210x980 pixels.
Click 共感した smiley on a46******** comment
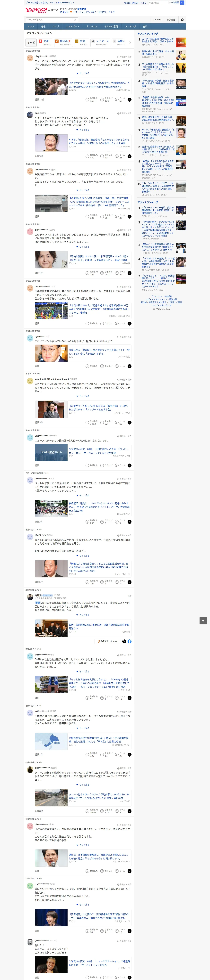pyautogui.click(x=87, y=754)
